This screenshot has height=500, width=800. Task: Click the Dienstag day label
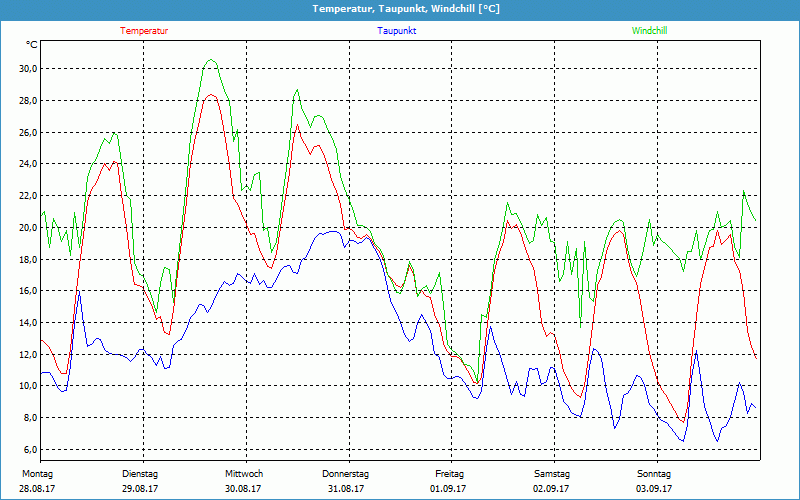click(140, 474)
